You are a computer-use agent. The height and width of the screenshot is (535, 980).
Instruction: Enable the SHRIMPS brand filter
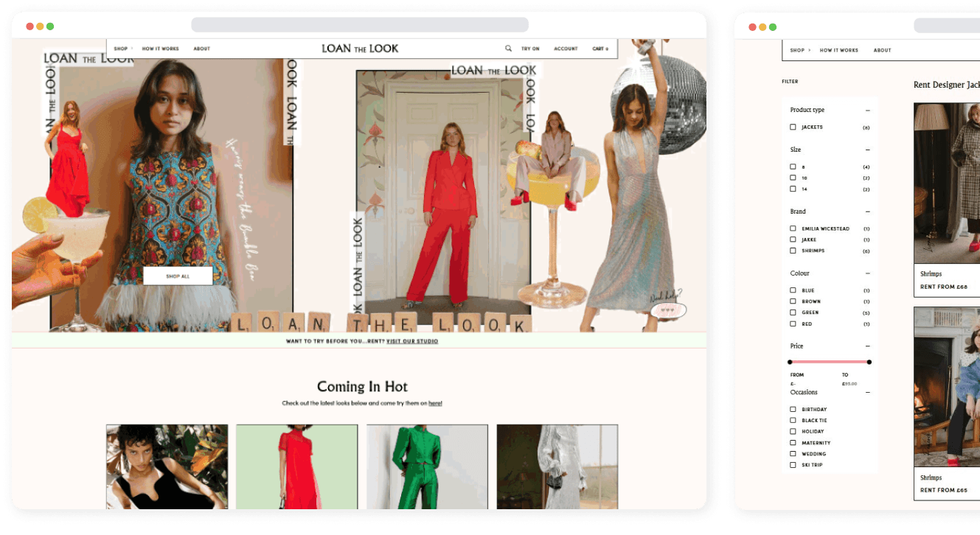click(x=793, y=250)
